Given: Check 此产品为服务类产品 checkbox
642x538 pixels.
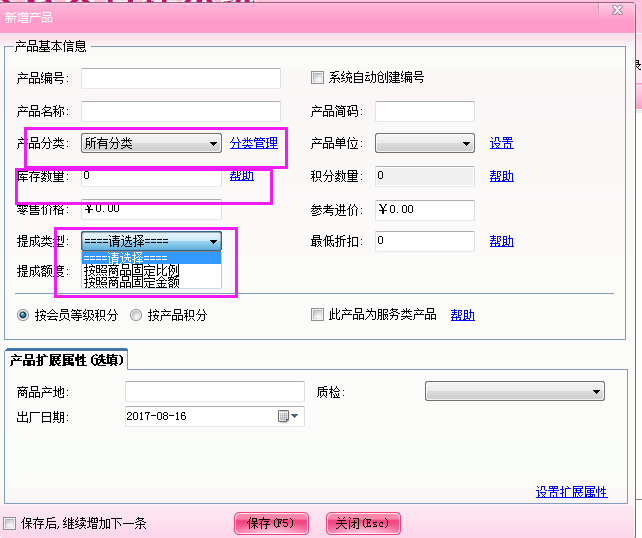Looking at the screenshot, I should point(317,314).
